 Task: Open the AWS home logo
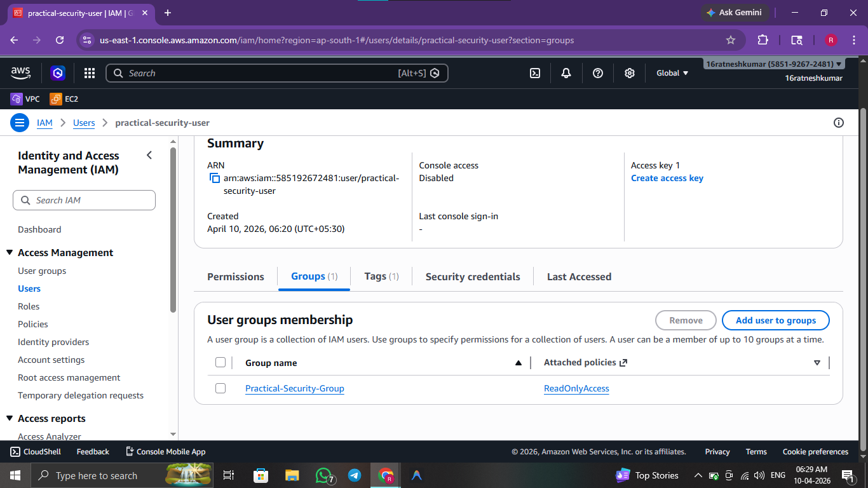(x=21, y=73)
